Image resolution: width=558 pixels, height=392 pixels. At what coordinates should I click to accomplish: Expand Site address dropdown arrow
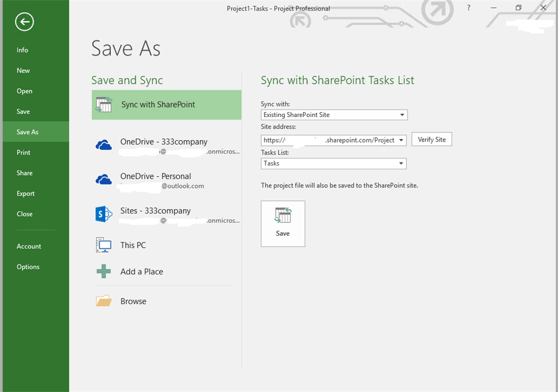pos(402,140)
